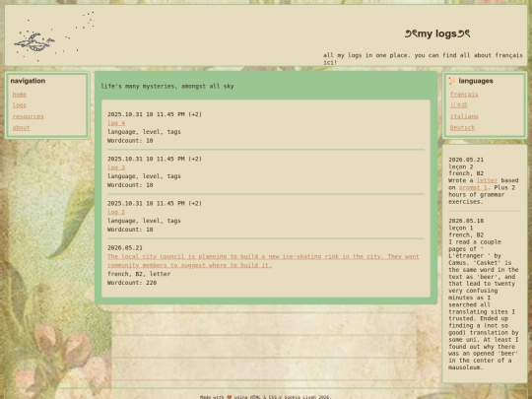Viewport: 532px width, 399px height.
Task: Click the '2026.05.18' date in sidebar
Action: point(466,221)
